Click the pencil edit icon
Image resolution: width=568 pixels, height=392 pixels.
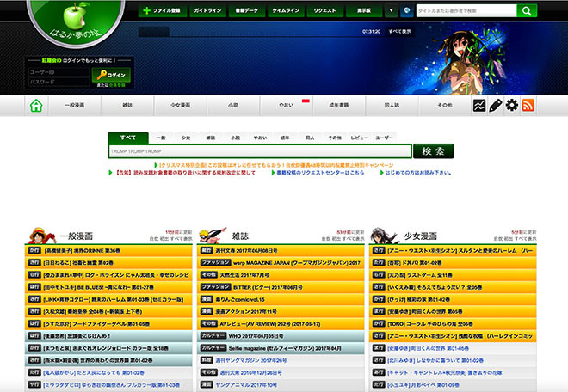click(x=496, y=106)
